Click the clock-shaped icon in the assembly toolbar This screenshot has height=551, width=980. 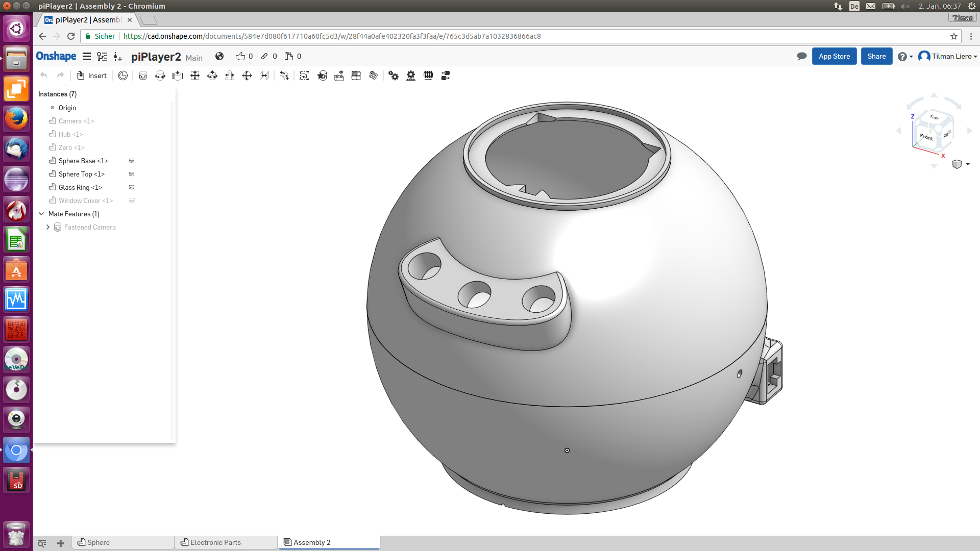point(123,76)
